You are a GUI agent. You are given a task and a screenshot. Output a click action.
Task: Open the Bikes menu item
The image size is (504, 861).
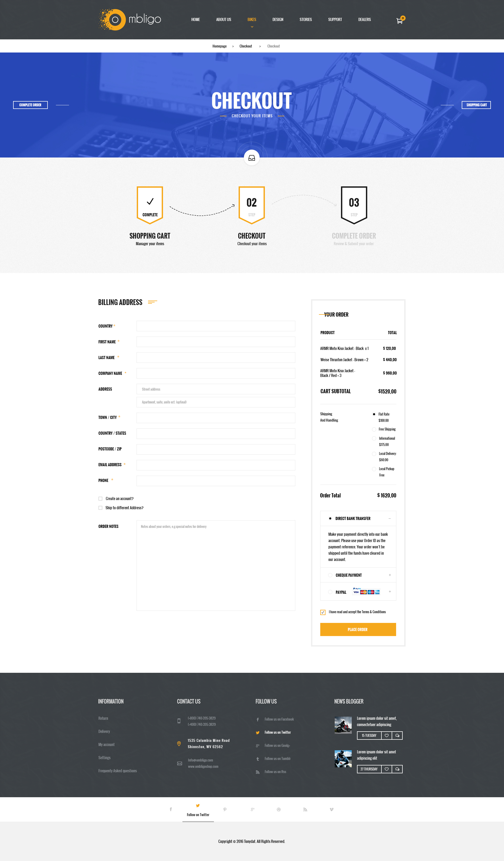pos(252,19)
